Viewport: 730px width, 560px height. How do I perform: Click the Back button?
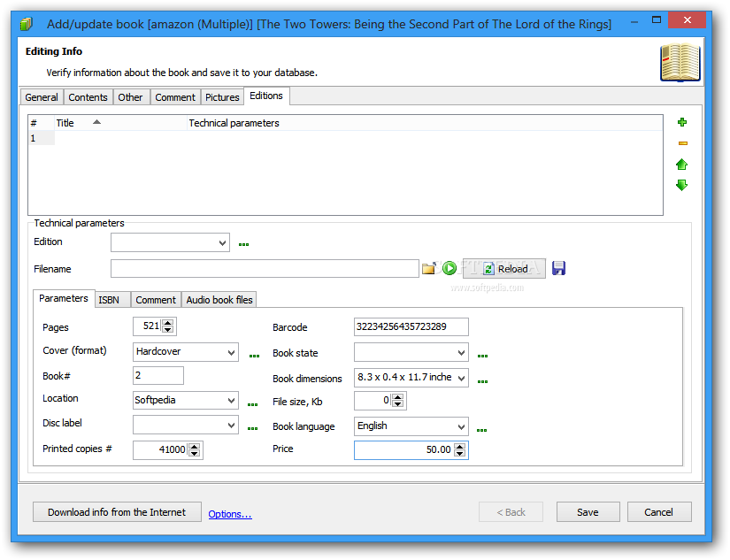(x=511, y=512)
